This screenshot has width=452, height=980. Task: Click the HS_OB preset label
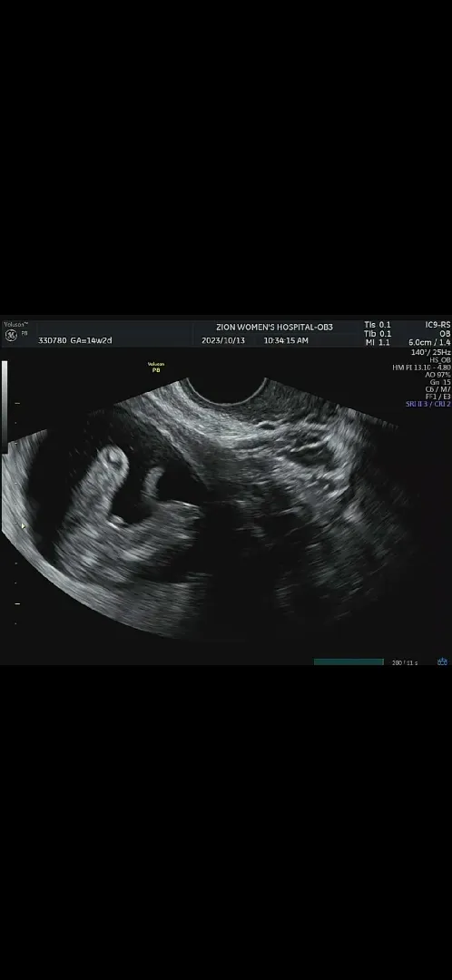[440, 360]
